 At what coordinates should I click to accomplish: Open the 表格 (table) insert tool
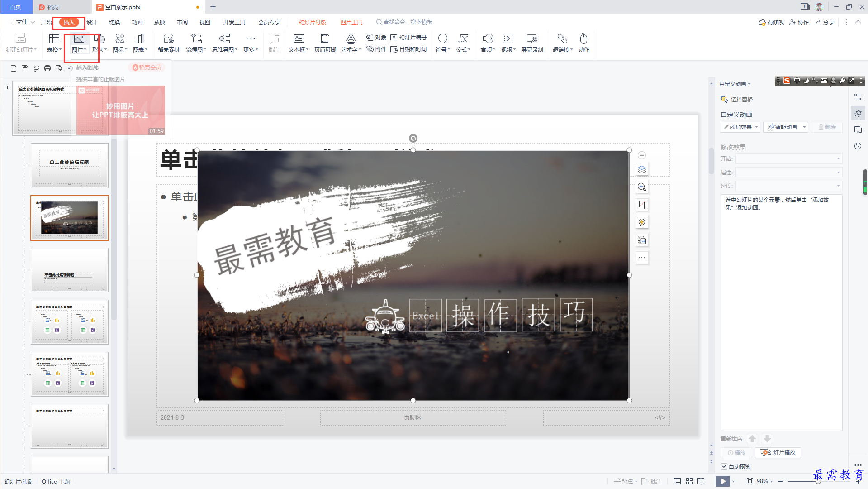(54, 43)
